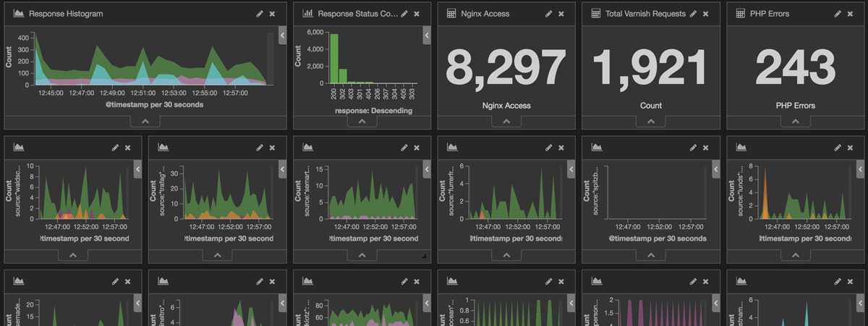
Task: Click the area chart icon beside Response Histogram
Action: [19, 14]
